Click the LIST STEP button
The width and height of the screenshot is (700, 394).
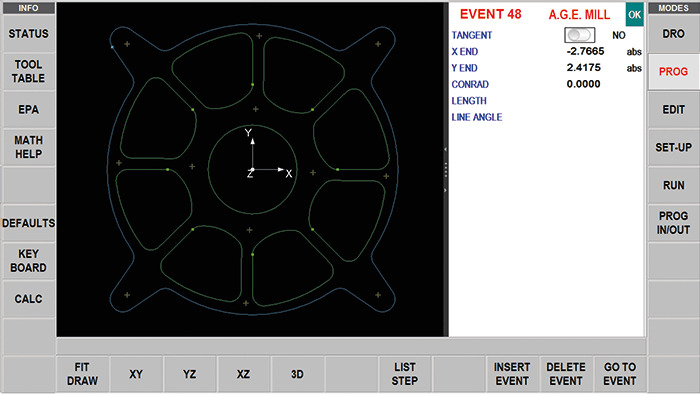405,374
